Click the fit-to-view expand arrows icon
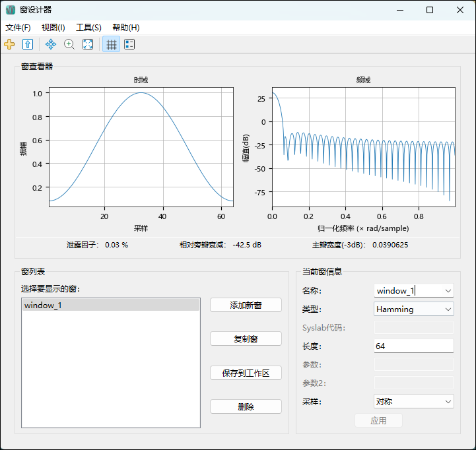The image size is (476, 450). click(88, 44)
